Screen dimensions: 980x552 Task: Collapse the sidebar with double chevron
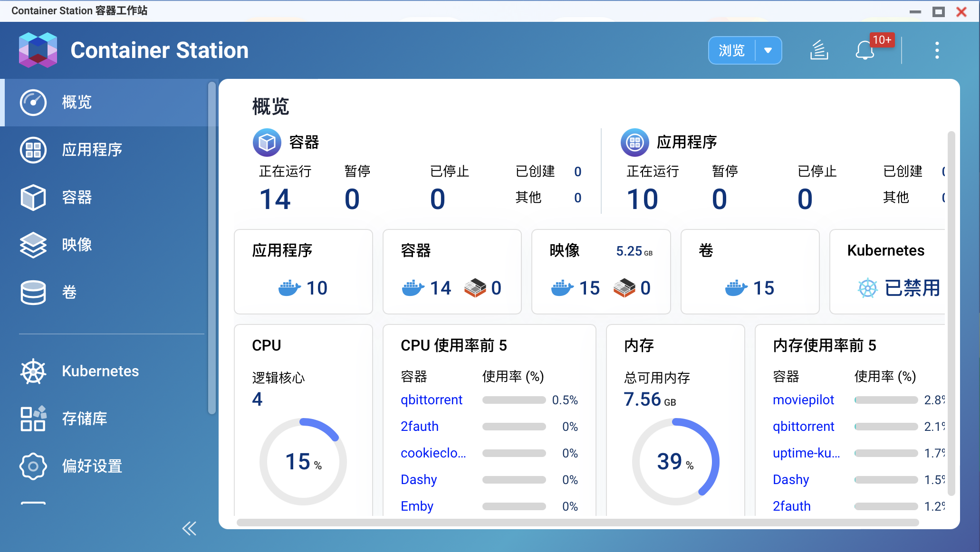(x=189, y=528)
